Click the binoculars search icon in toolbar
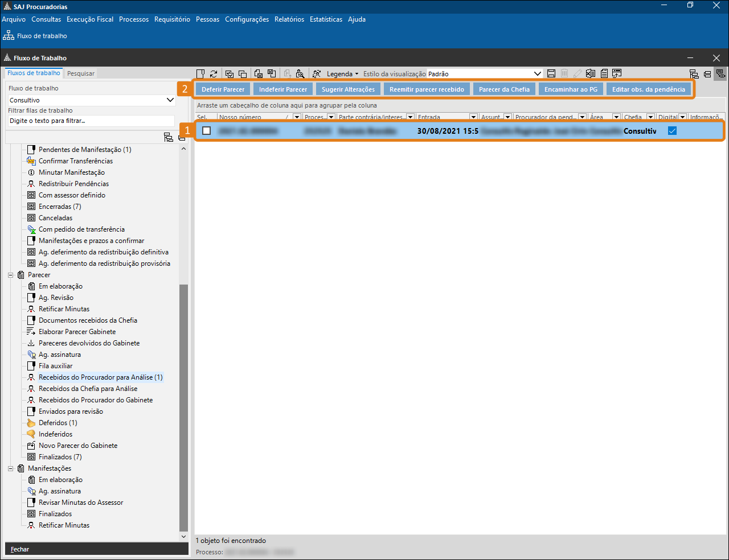 [x=300, y=74]
